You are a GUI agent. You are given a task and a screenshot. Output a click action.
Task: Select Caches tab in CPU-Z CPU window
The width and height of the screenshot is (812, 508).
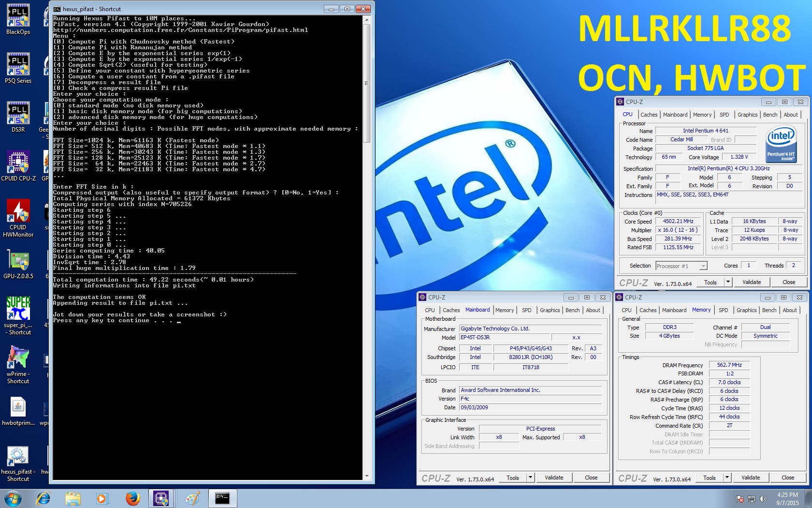649,115
